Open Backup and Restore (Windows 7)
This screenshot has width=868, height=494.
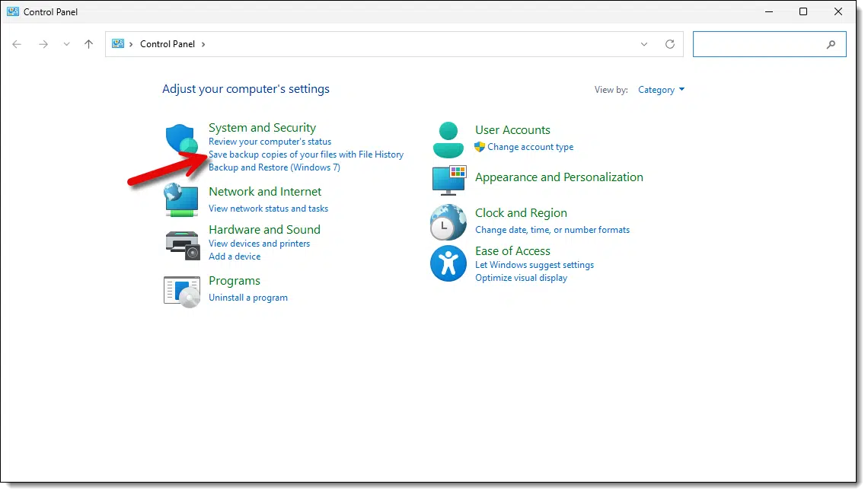tap(274, 167)
